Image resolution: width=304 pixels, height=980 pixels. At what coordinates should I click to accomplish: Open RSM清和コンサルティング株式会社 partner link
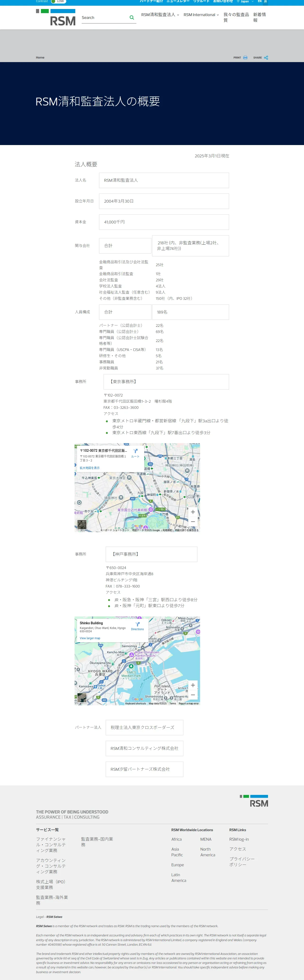144,748
